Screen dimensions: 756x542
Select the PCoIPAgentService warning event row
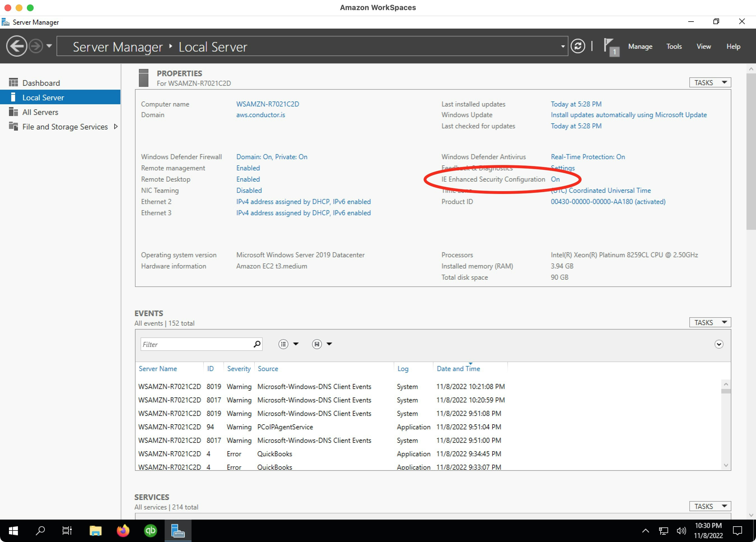[x=428, y=427]
